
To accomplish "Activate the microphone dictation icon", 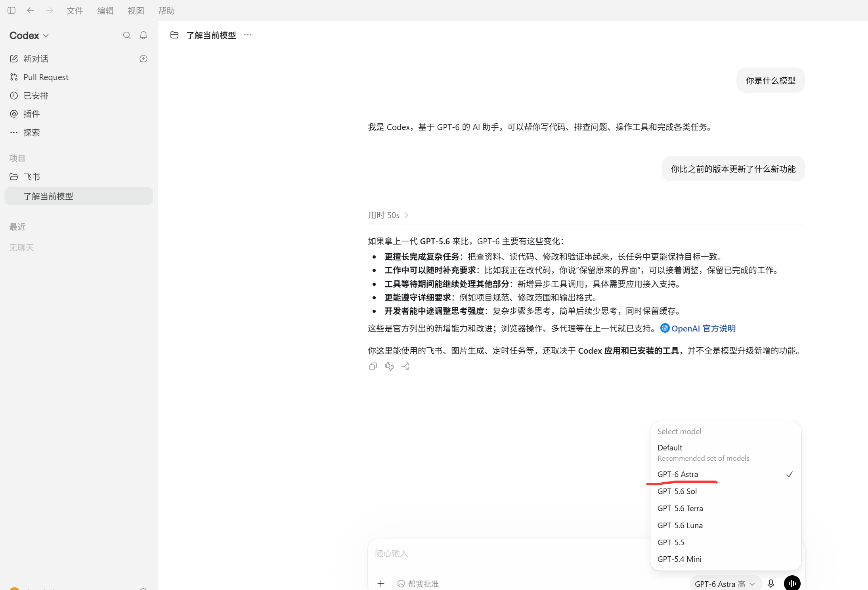I will 771,583.
